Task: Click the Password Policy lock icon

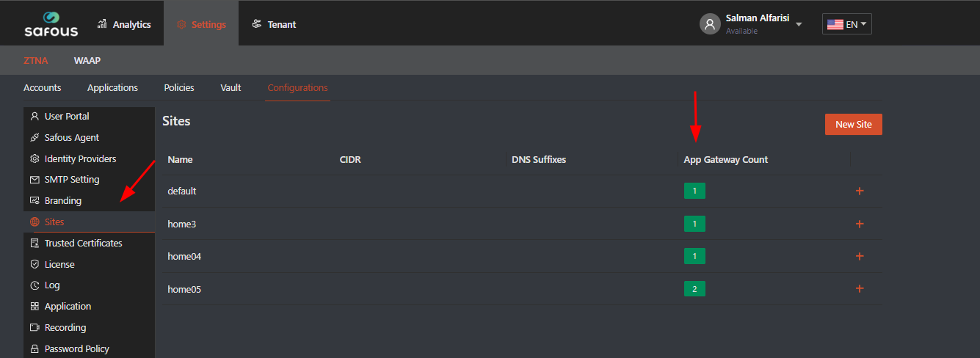Action: click(x=35, y=349)
